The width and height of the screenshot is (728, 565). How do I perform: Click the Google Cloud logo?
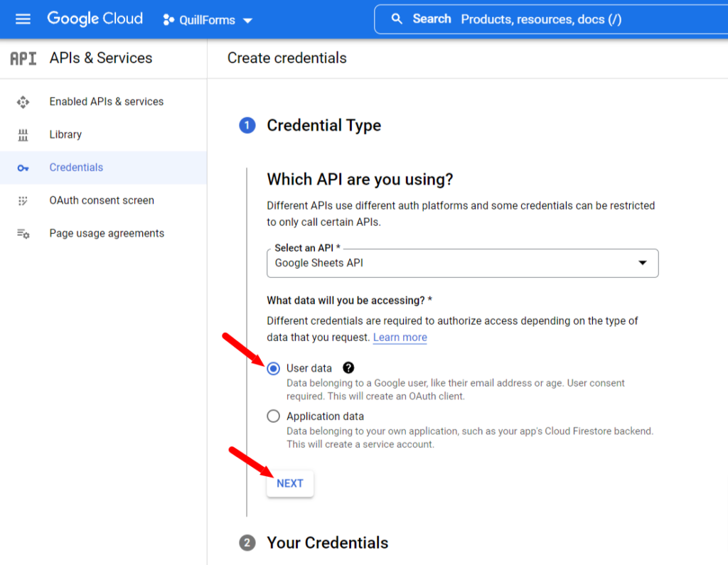point(95,18)
